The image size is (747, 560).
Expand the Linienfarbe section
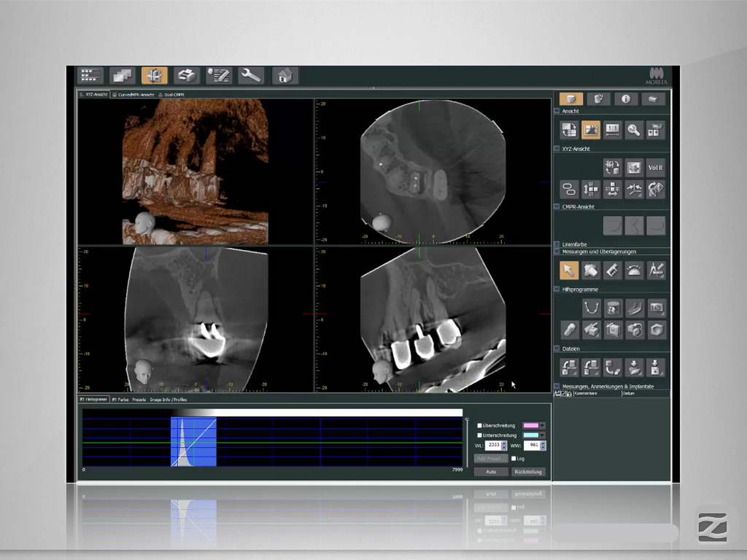(x=557, y=244)
